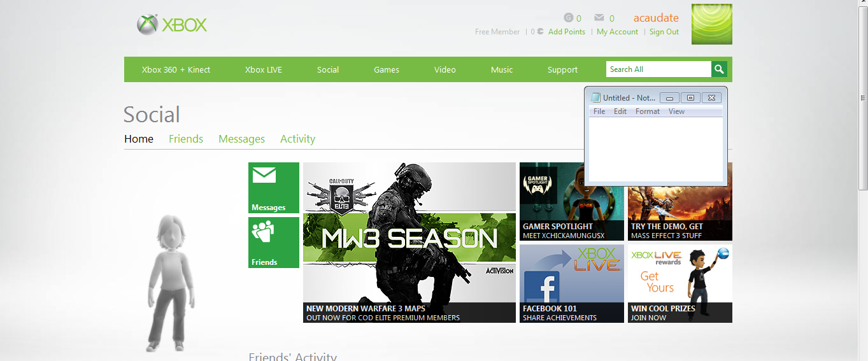Click the message envelope icon near username

599,18
